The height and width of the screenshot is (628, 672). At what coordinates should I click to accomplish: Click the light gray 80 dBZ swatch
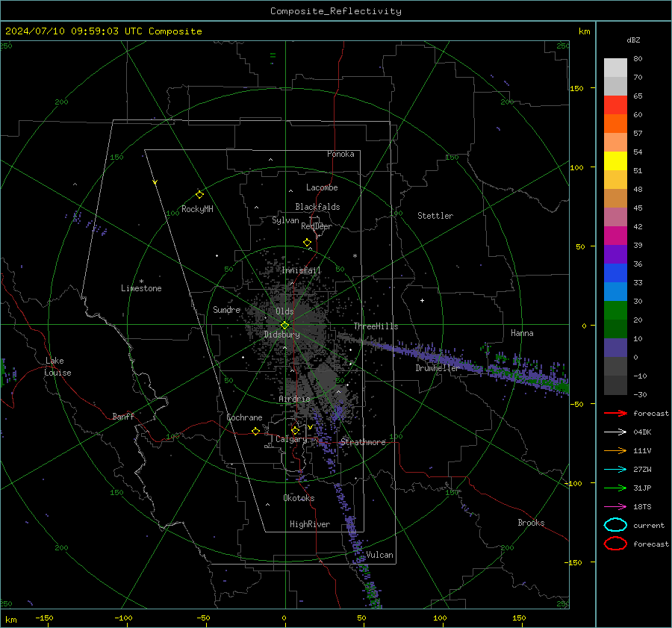[615, 68]
